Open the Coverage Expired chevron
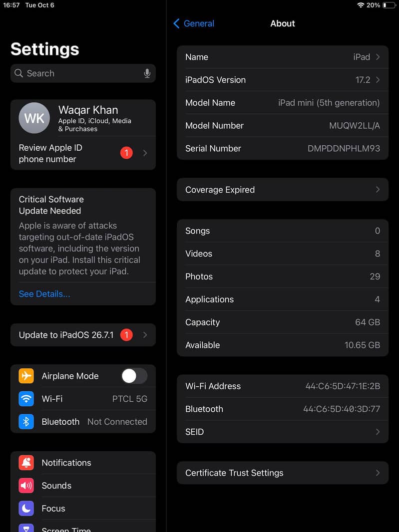 pos(378,190)
